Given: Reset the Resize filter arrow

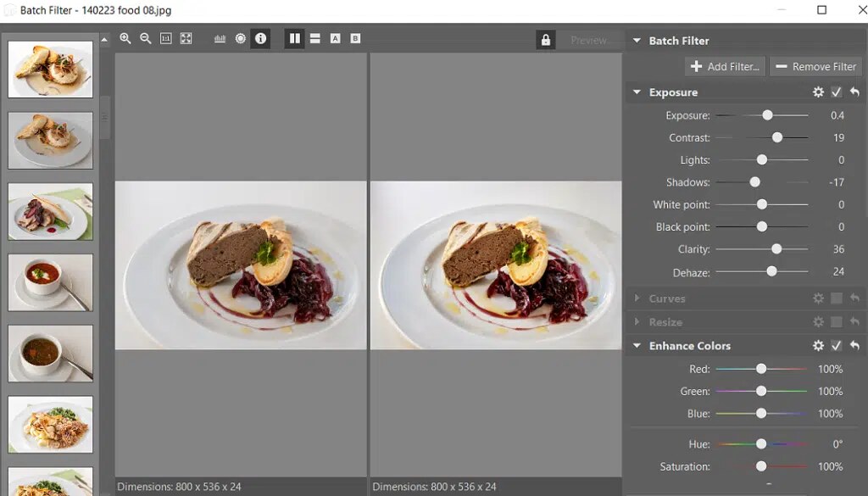Looking at the screenshot, I should tap(854, 321).
